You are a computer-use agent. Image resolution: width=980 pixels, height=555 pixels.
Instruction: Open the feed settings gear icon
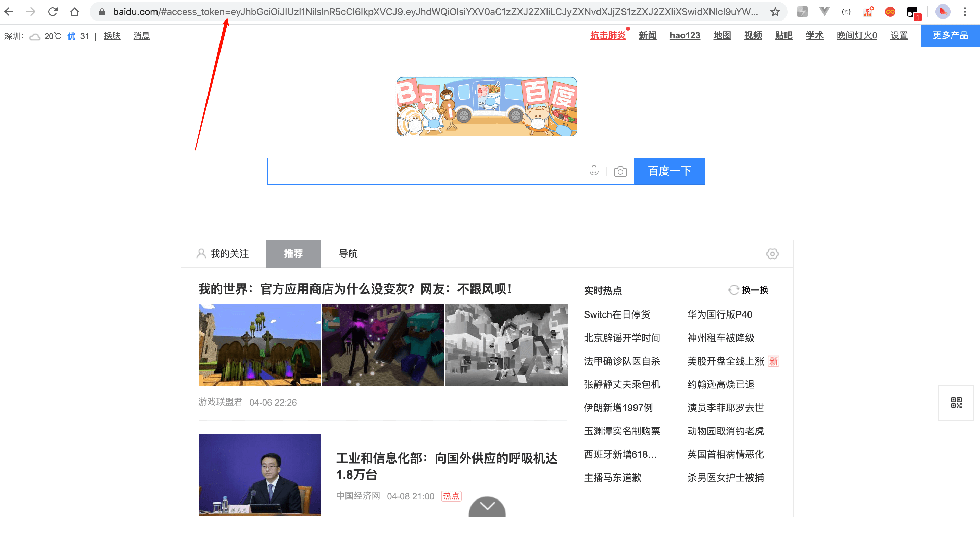tap(772, 254)
